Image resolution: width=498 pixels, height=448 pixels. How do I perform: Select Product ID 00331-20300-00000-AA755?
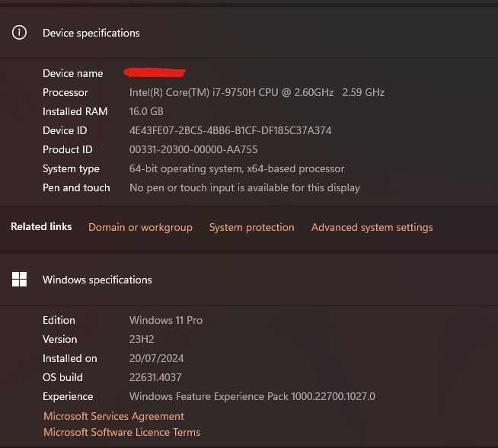193,149
